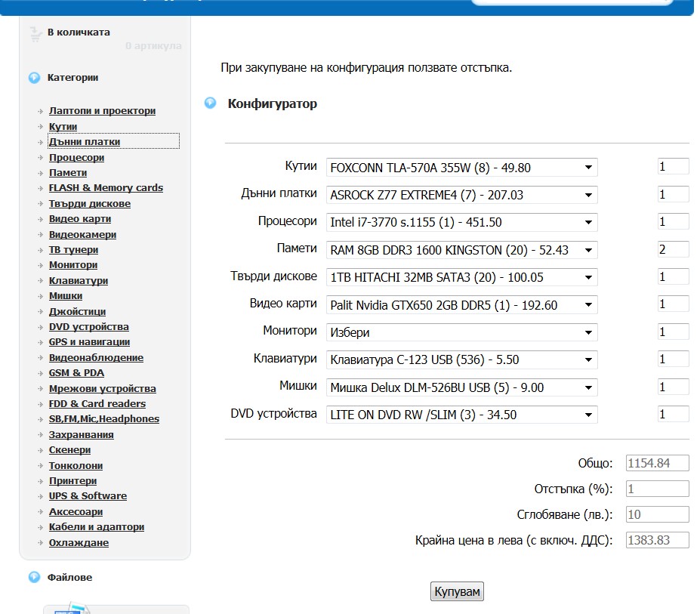Navigate to Мрежови устройства category
700x614 pixels.
pos(103,389)
